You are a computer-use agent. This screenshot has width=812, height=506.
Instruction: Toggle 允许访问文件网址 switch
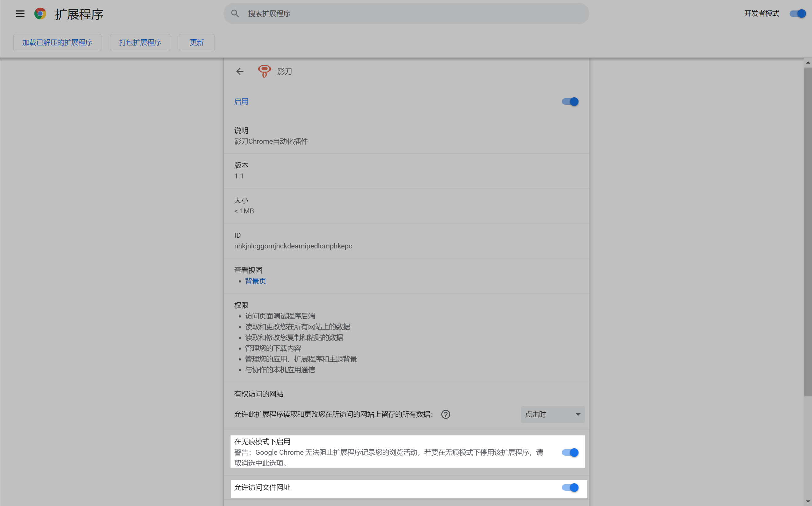coord(570,488)
